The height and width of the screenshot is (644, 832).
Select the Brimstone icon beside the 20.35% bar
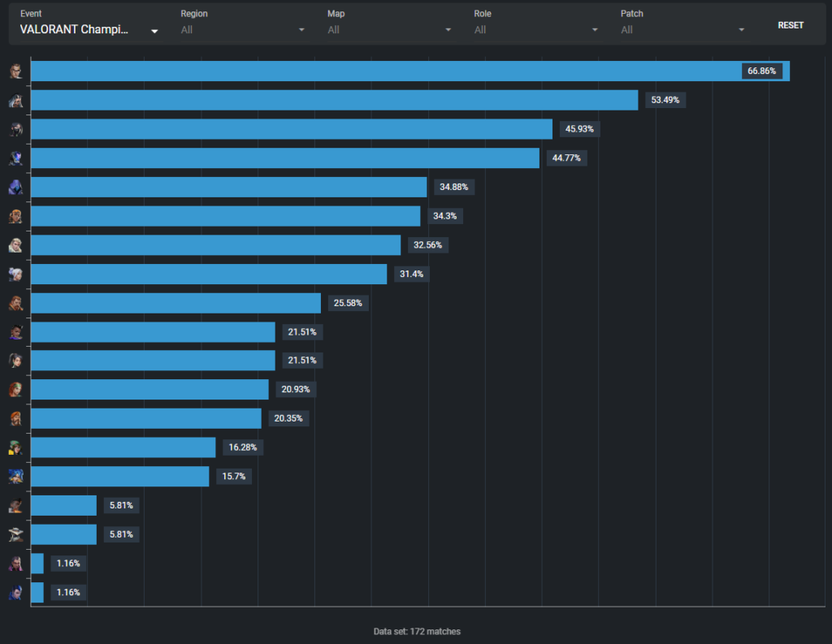pyautogui.click(x=16, y=418)
